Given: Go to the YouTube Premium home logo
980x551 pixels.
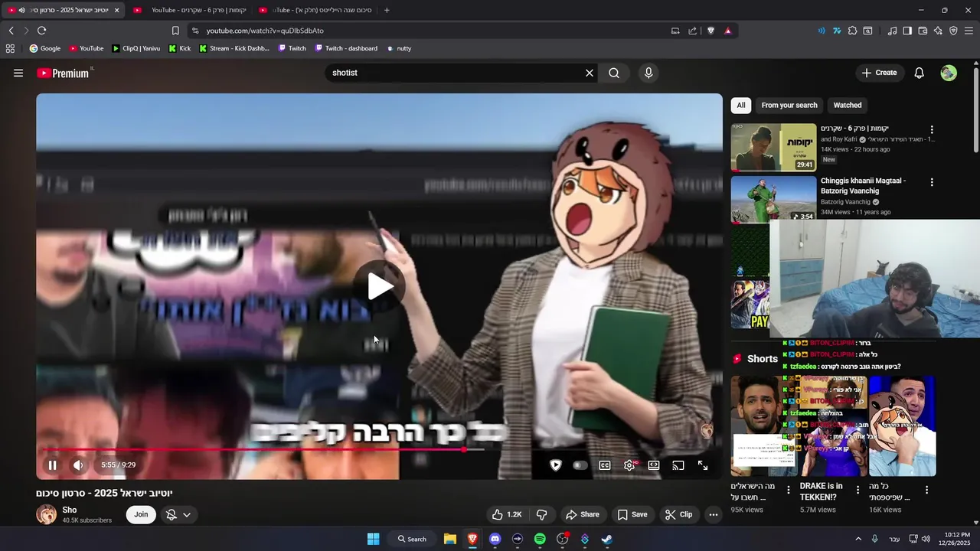Looking at the screenshot, I should pos(64,73).
